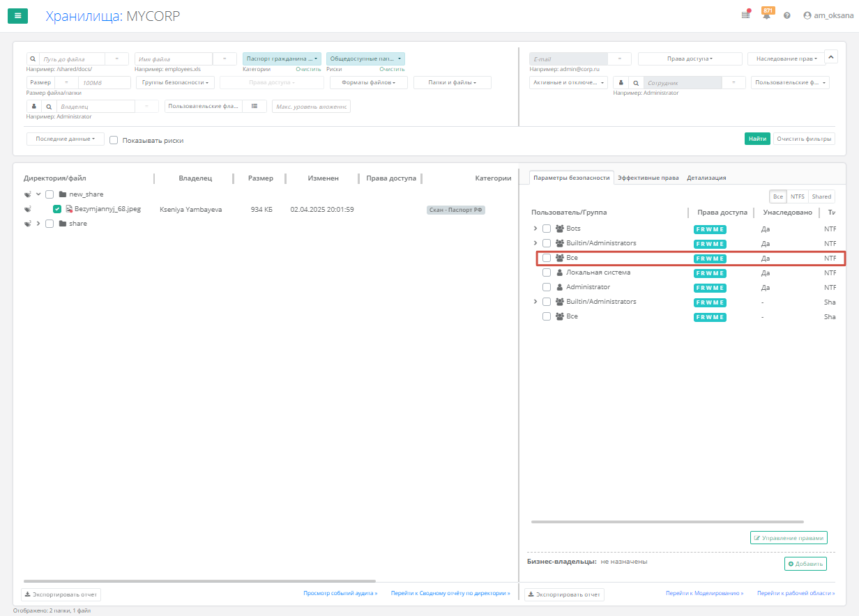
Task: Click the Макс. уровень вложенности field
Action: [311, 106]
